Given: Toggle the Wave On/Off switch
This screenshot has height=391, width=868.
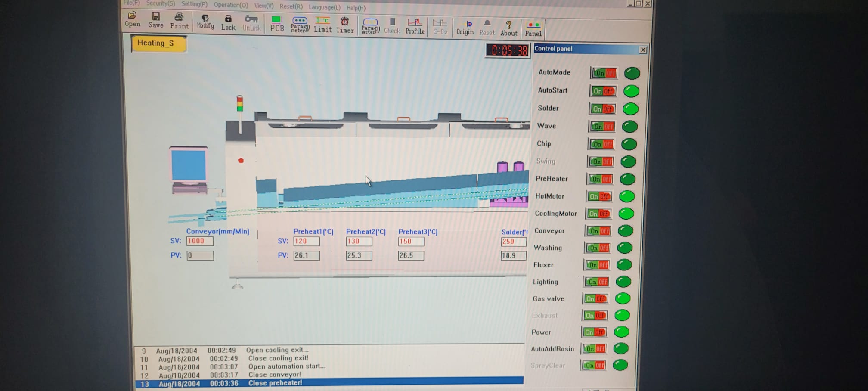Looking at the screenshot, I should point(602,127).
